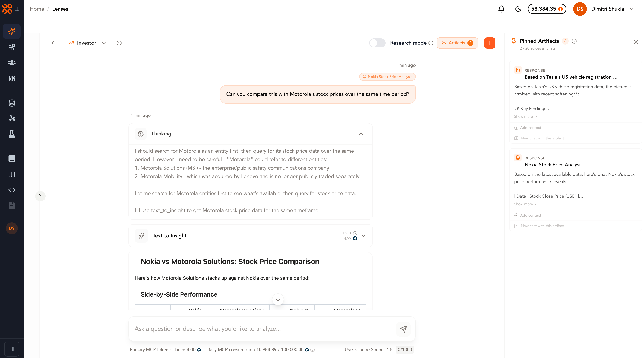Open the sparkle Lenses icon in sidebar
Image resolution: width=644 pixels, height=358 pixels.
[x=12, y=31]
